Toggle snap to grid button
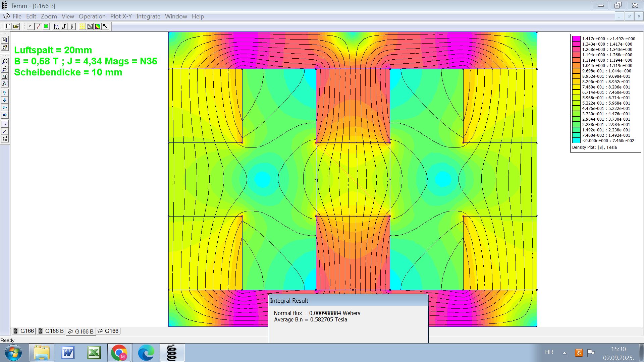Image resolution: width=644 pixels, height=362 pixels. (x=5, y=131)
